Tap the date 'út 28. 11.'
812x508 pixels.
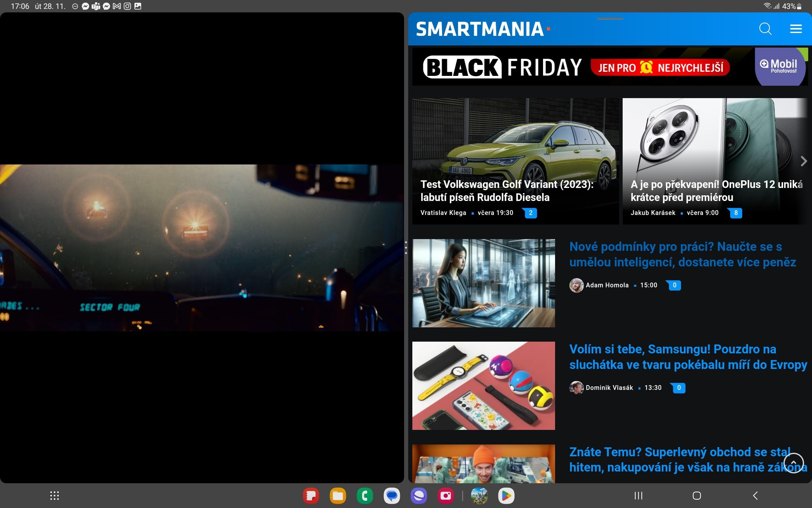tap(50, 6)
